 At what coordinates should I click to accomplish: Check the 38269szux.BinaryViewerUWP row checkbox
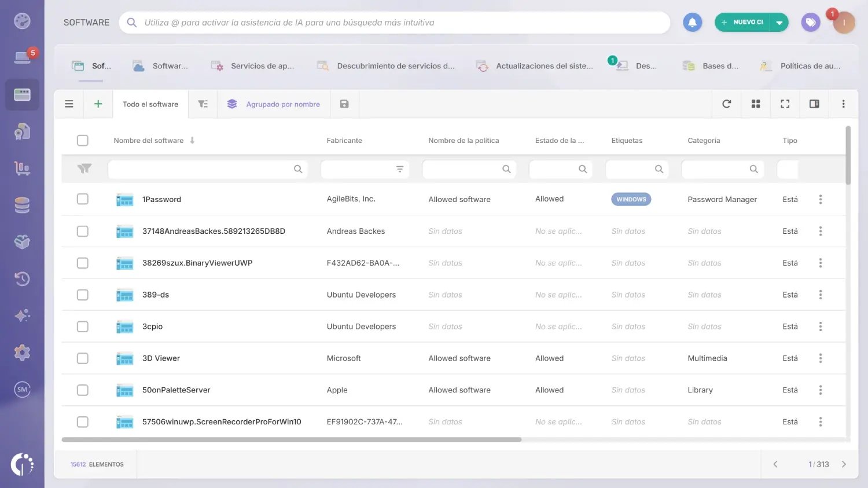pos(83,263)
